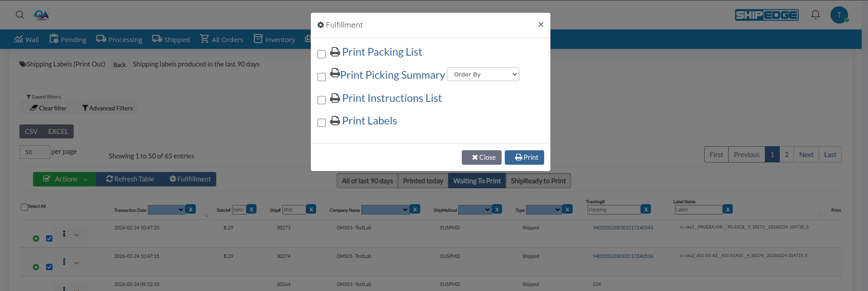Enable the Print Packing List checkbox
The image size is (868, 291).
point(322,54)
